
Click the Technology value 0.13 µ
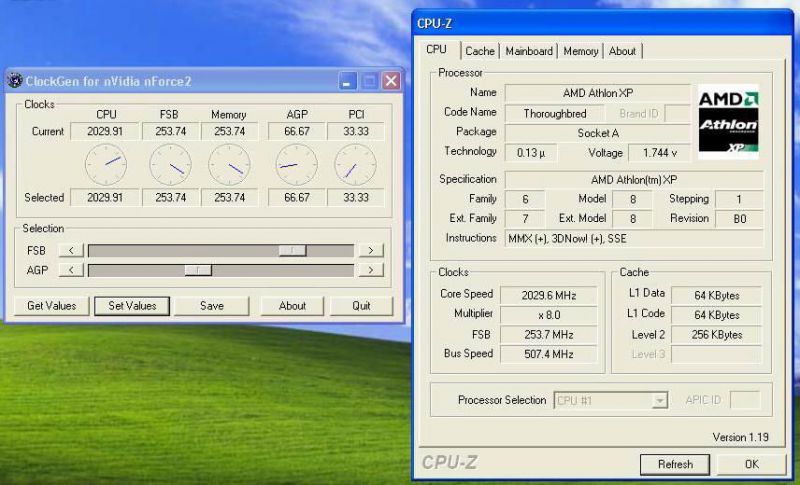coord(531,152)
